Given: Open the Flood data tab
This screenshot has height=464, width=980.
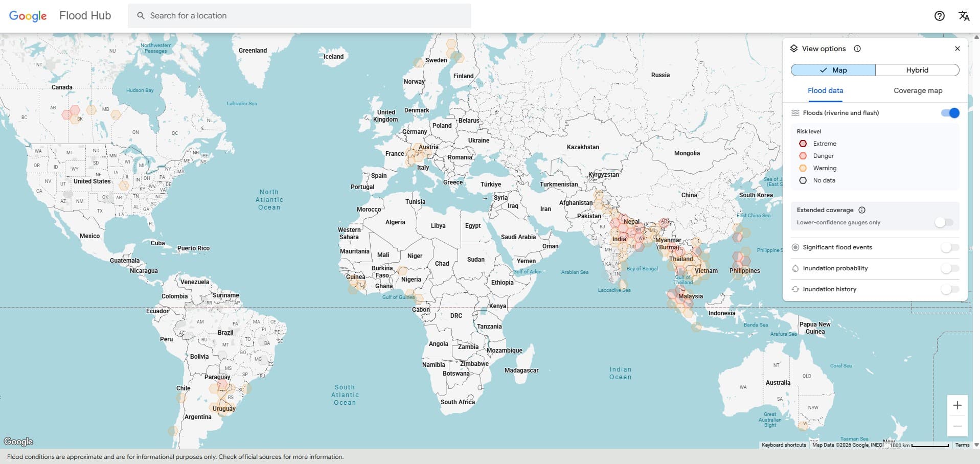Looking at the screenshot, I should 826,90.
